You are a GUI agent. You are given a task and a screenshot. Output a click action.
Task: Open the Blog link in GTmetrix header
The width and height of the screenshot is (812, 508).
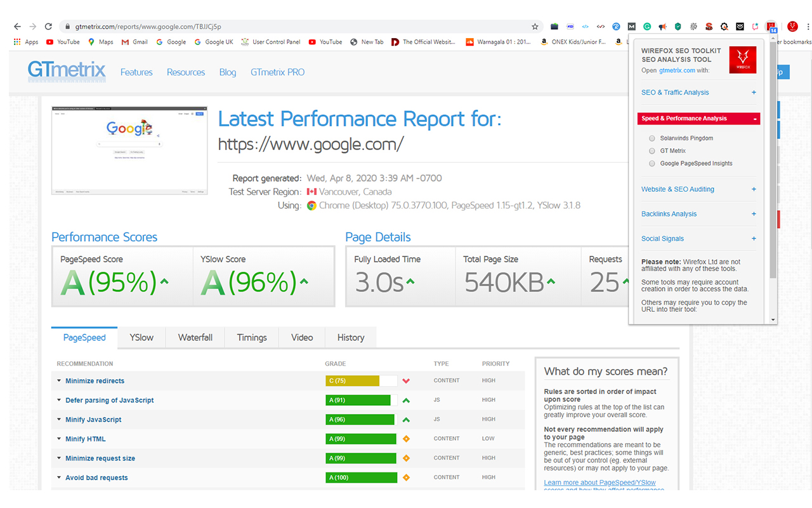click(228, 72)
